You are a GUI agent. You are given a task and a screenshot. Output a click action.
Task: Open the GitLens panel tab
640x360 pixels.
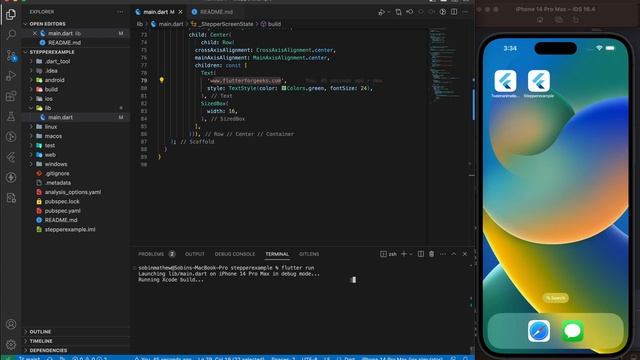coord(309,254)
